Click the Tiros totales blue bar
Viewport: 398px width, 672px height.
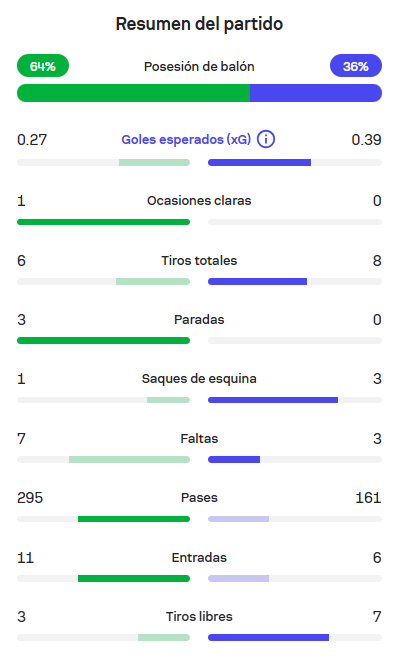click(257, 282)
